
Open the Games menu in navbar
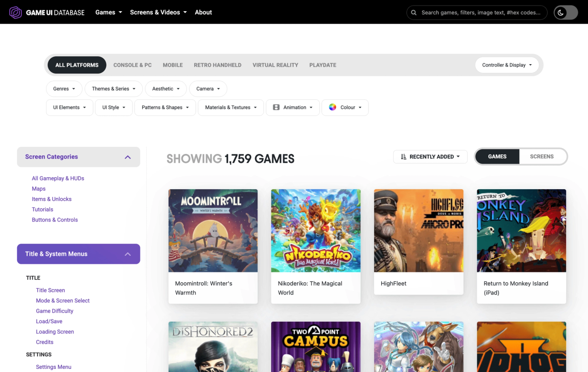click(x=109, y=13)
